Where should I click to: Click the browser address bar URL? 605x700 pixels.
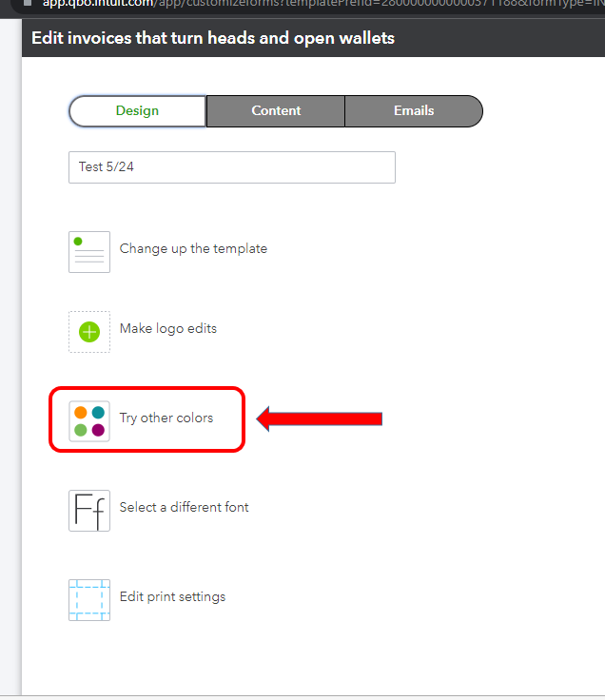(323, 4)
